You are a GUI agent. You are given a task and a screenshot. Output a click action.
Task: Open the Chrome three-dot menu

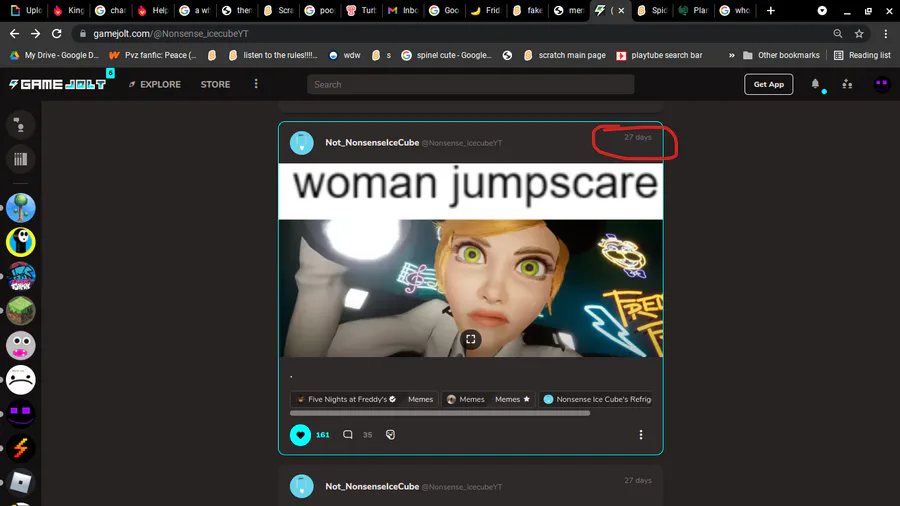pos(886,34)
